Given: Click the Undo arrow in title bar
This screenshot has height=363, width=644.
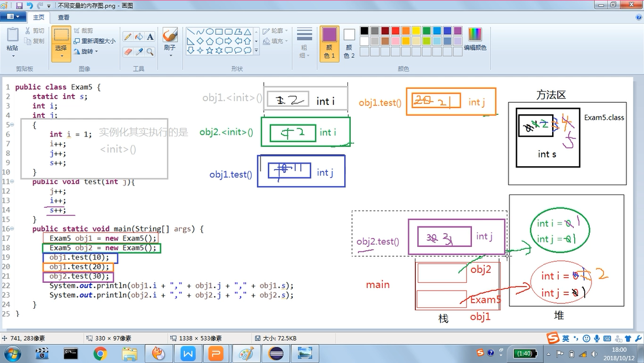Looking at the screenshot, I should (29, 6).
